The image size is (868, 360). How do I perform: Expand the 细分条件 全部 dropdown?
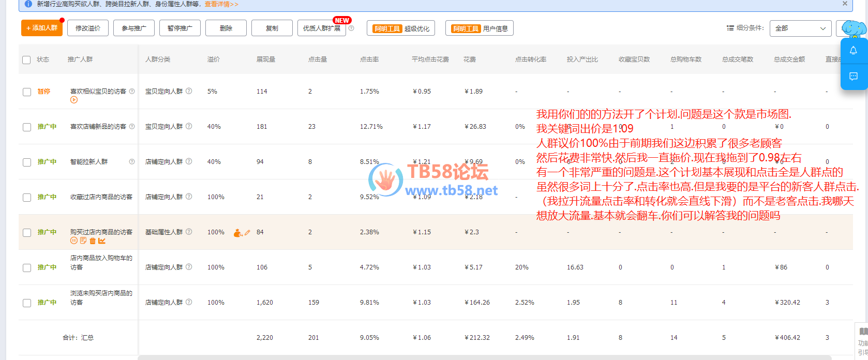coord(800,28)
